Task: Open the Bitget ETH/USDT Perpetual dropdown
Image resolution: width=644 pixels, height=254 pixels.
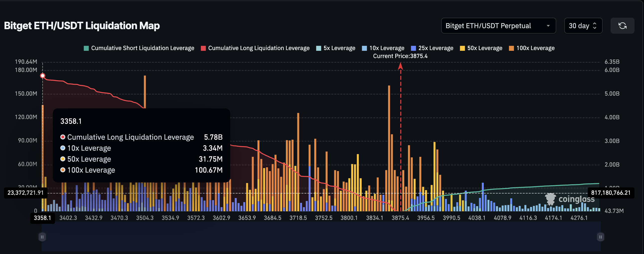Action: 498,26
